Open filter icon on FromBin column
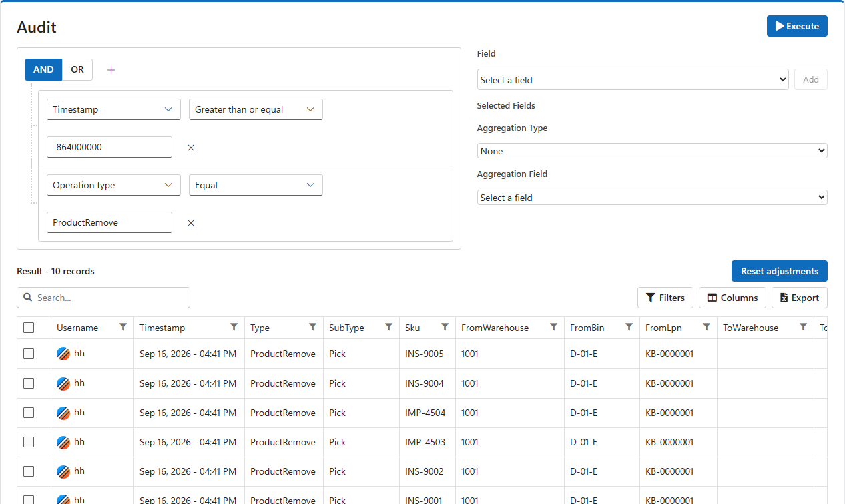This screenshot has width=845, height=504. click(x=629, y=327)
